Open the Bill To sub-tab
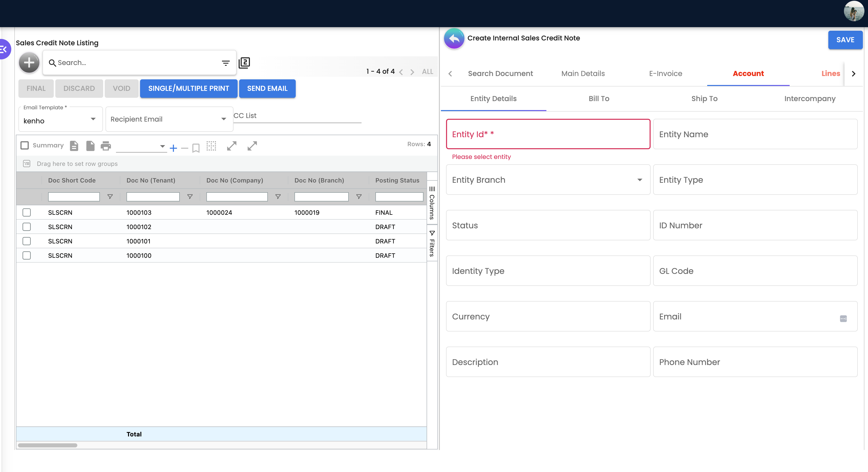Viewport: 868px width, 472px height. [599, 98]
